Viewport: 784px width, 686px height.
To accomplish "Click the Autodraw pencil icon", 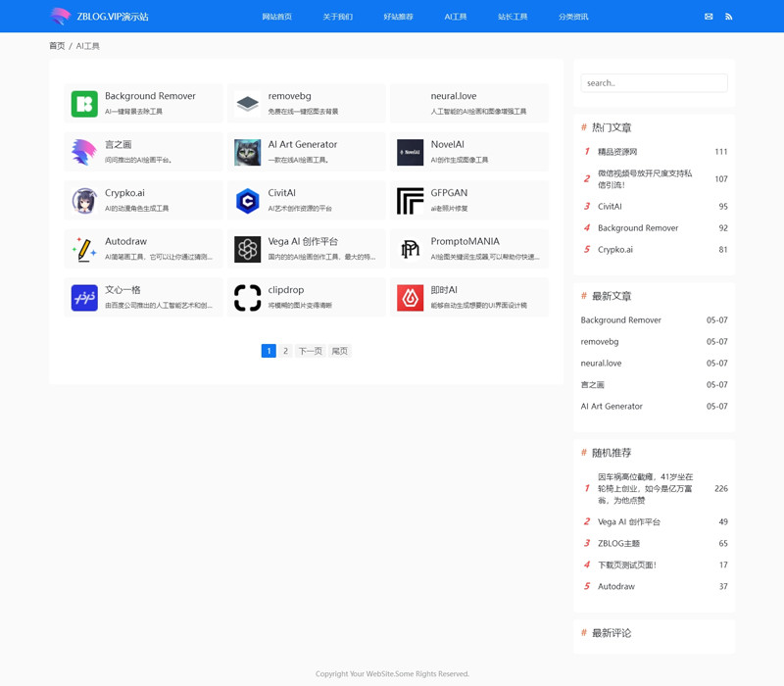I will tap(84, 250).
